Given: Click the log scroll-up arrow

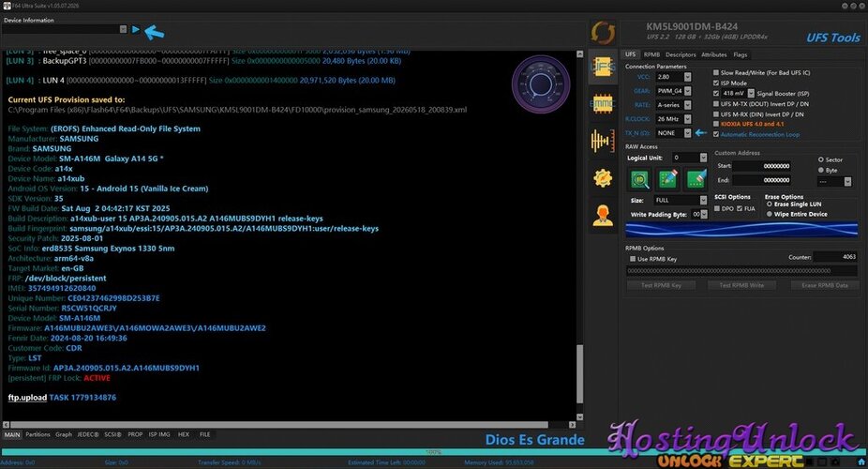Looking at the screenshot, I should pyautogui.click(x=579, y=54).
